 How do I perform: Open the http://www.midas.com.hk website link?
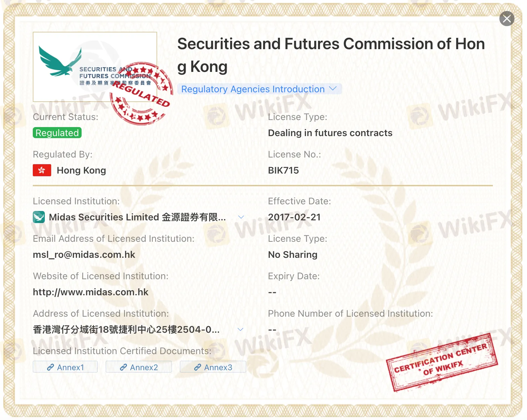click(91, 292)
